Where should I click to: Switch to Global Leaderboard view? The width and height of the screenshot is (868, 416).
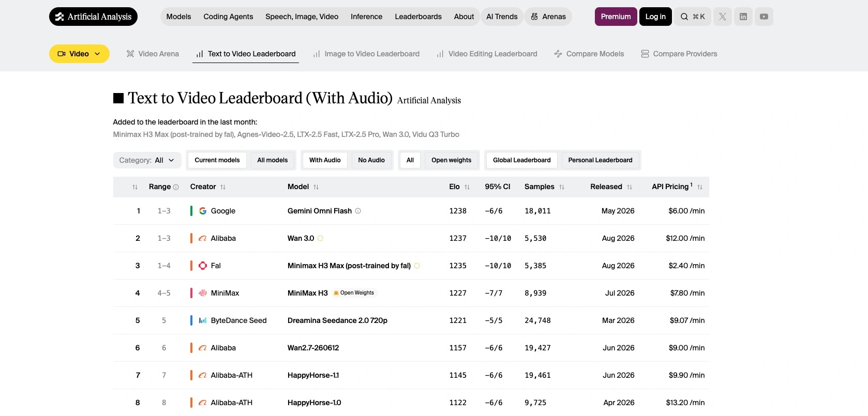522,160
